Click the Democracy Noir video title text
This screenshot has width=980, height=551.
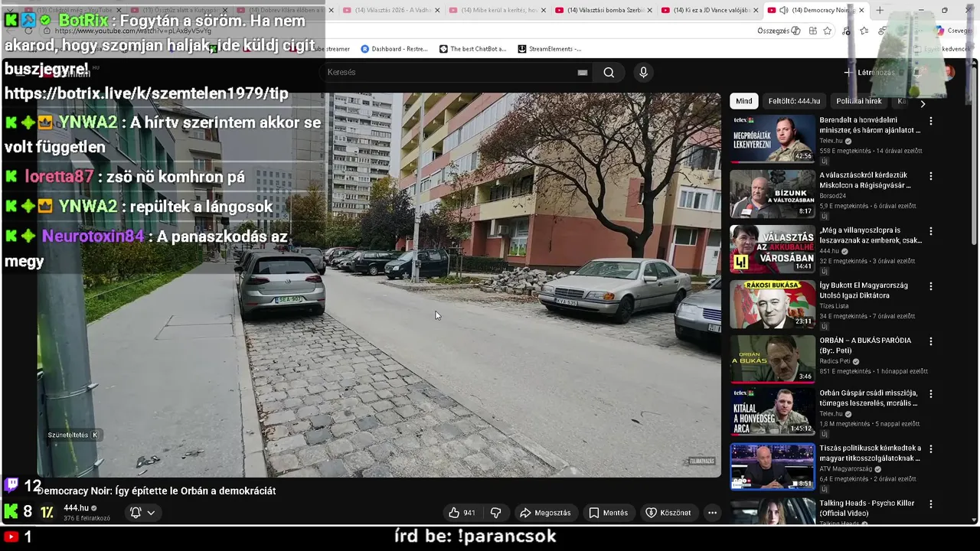tap(156, 491)
